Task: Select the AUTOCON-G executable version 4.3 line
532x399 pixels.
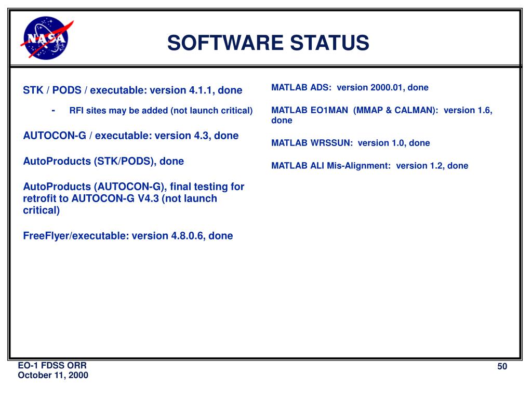Action: pyautogui.click(x=130, y=136)
